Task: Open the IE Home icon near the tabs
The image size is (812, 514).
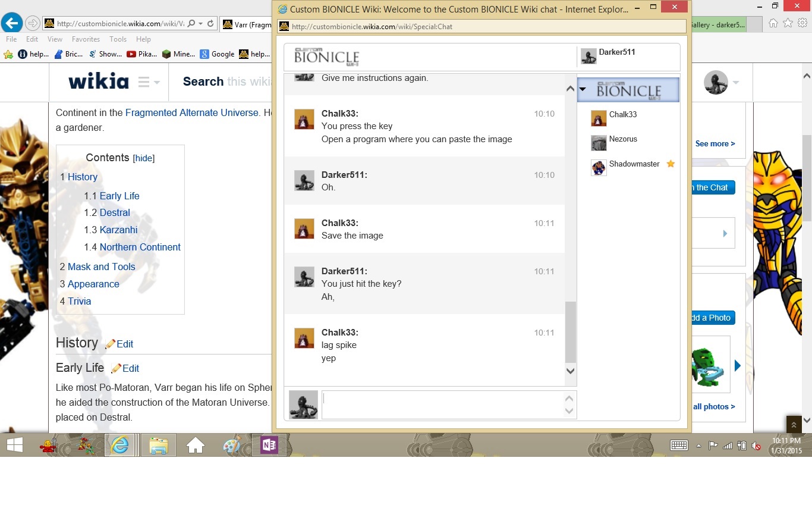Action: tap(773, 23)
